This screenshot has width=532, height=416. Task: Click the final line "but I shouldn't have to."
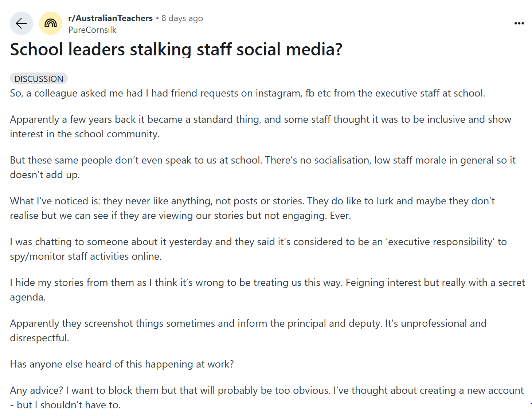coord(69,405)
